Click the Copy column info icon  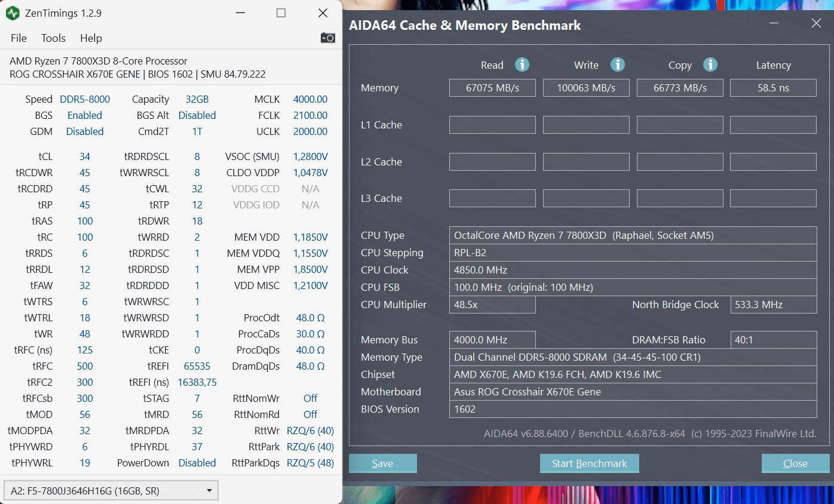(x=710, y=64)
